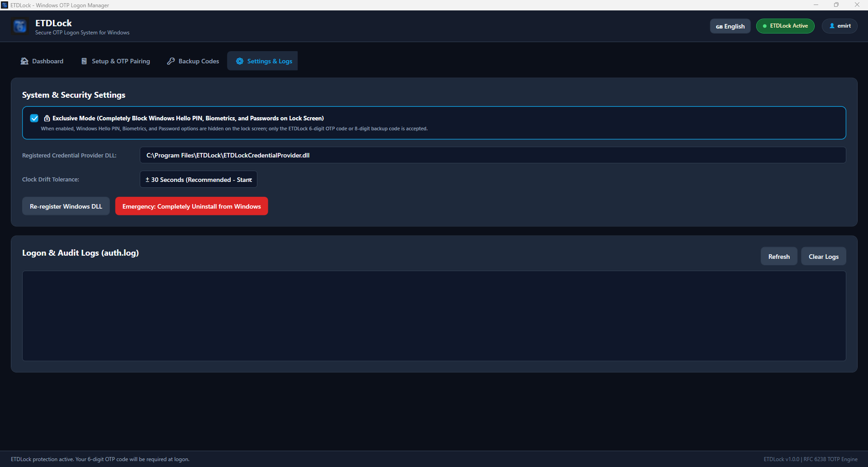Click the System & Security Settings heading
This screenshot has width=868, height=467.
[74, 95]
